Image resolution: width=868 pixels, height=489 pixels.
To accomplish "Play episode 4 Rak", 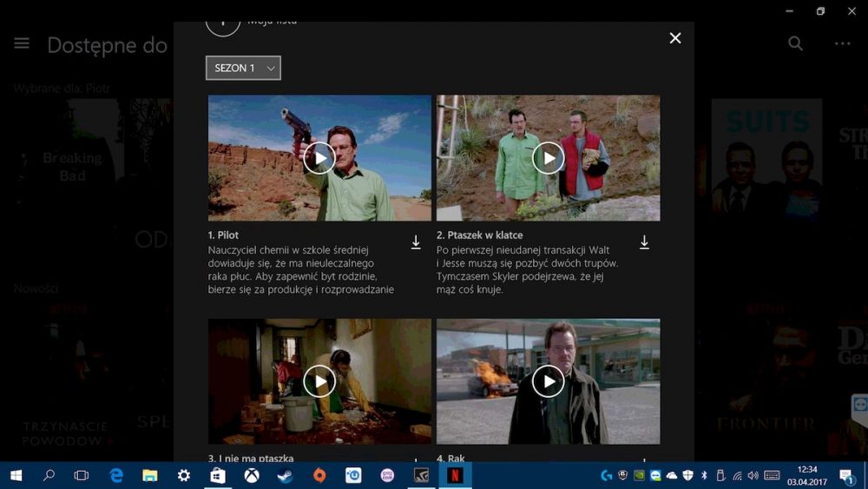I will coord(548,381).
